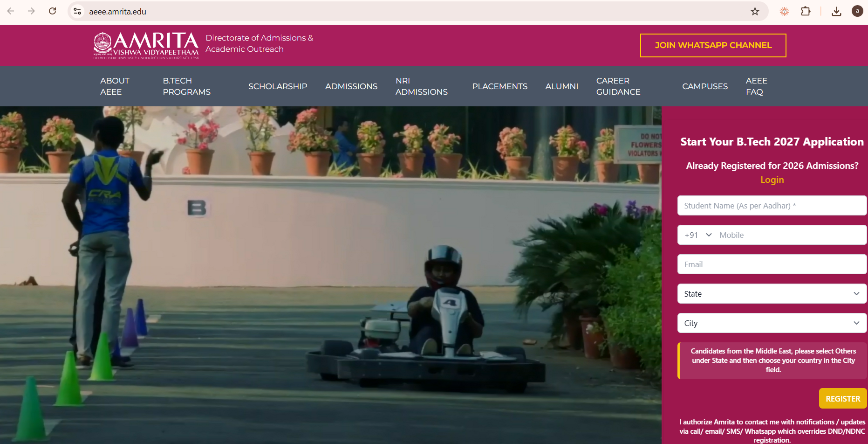Click the Amrita Vishwa Vidyapeetham logo

coord(146,45)
